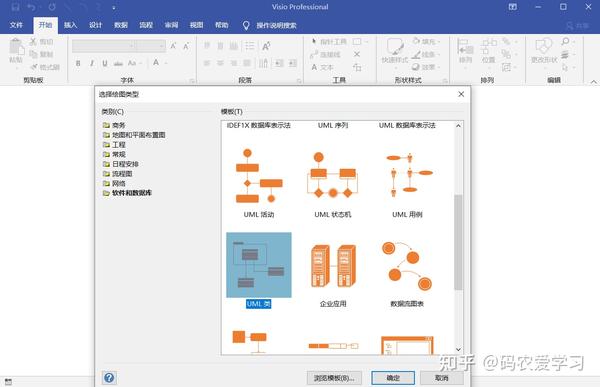
Task: Click the 取消 button
Action: [x=442, y=378]
